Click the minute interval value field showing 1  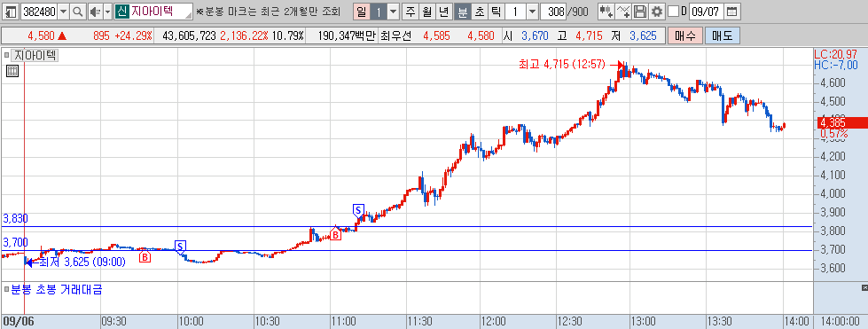pos(515,11)
